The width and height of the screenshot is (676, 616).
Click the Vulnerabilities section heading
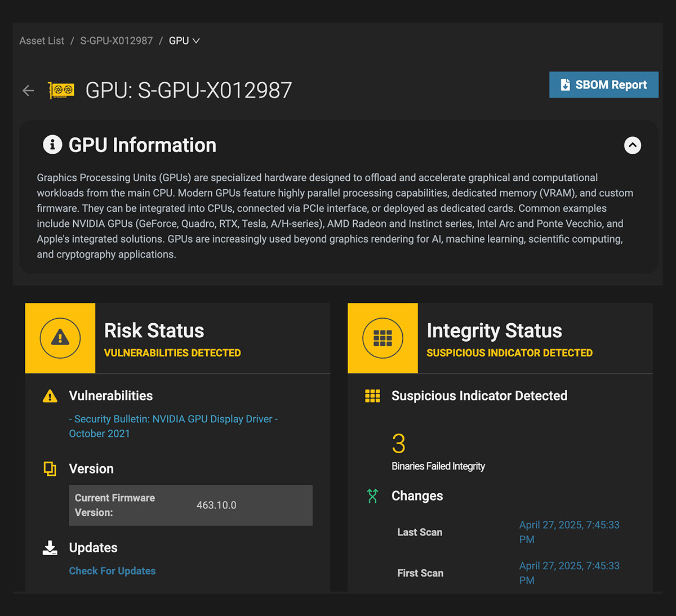(x=110, y=396)
